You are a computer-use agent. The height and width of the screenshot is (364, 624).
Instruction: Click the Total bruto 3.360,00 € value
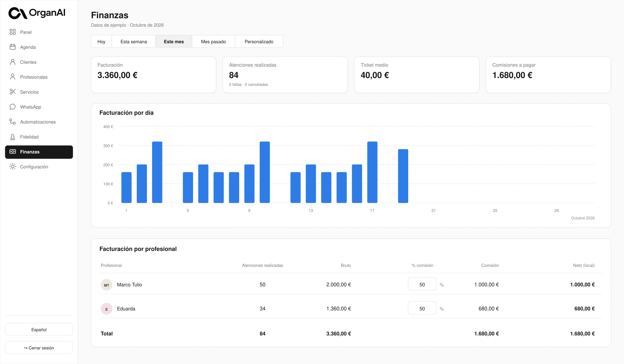coord(339,334)
